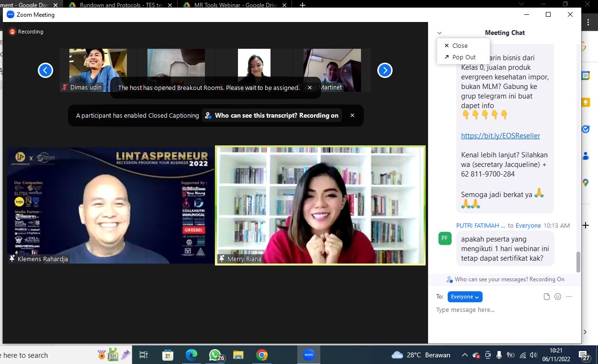Go to next participant thumbnails page
This screenshot has width=598, height=364.
pyautogui.click(x=384, y=70)
